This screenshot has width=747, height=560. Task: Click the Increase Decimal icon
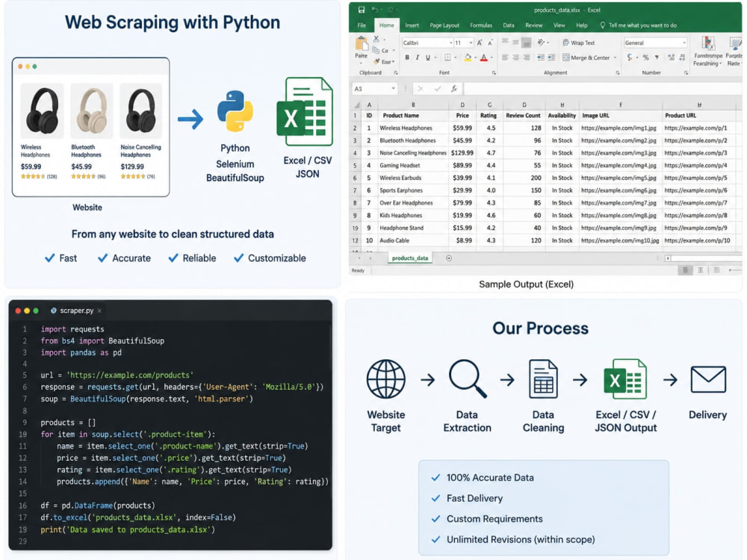coord(672,57)
